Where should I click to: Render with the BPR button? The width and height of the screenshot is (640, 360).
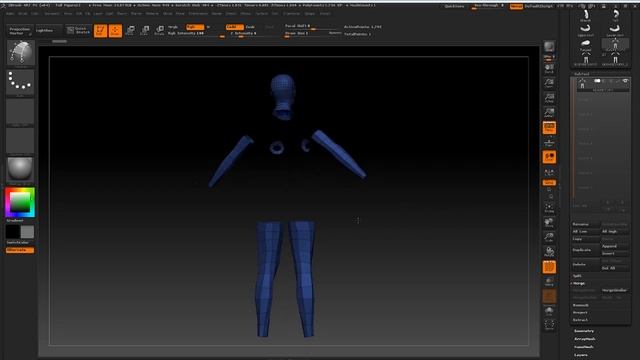pos(549,47)
